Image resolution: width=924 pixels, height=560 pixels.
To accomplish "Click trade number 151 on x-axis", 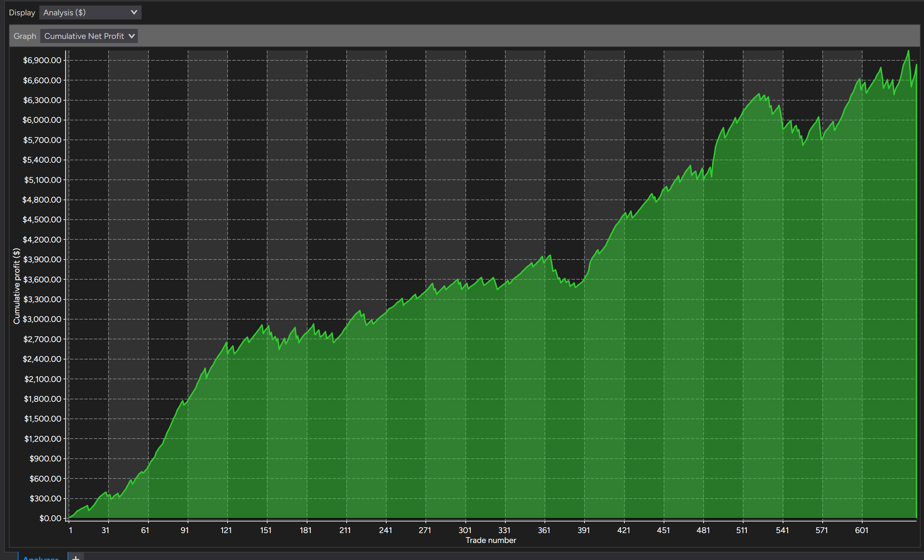I will click(266, 530).
